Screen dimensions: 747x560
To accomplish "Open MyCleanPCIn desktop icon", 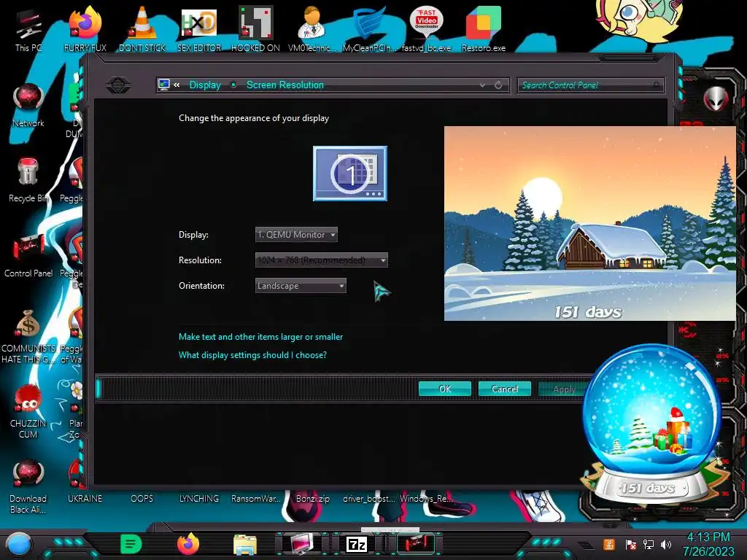I will [369, 29].
